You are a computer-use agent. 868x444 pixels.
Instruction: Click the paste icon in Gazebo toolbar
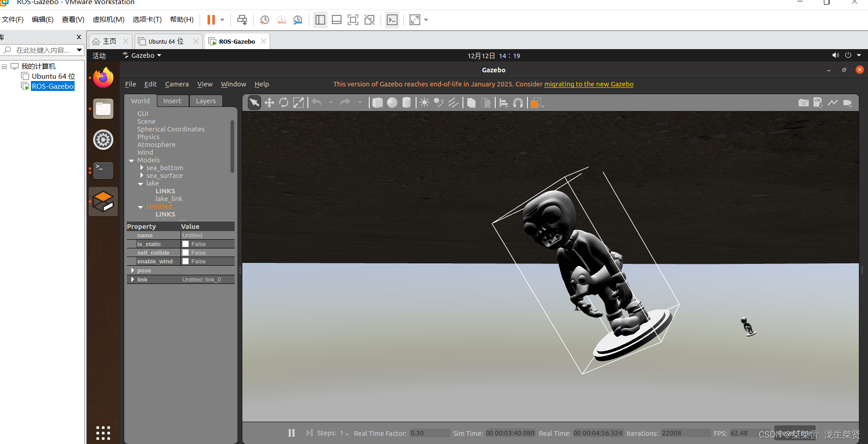click(x=486, y=103)
